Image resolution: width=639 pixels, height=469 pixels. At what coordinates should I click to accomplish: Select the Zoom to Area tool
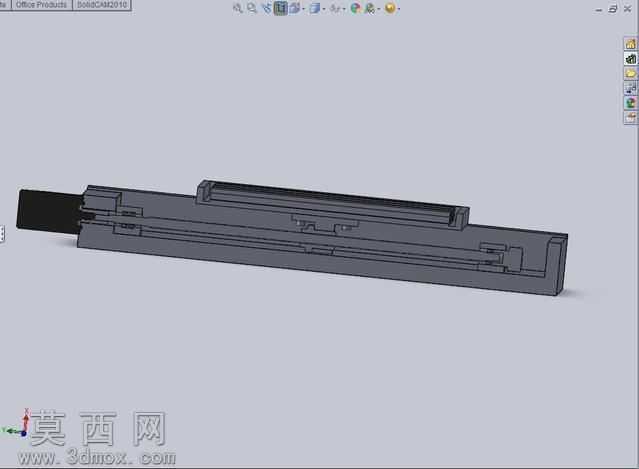[252, 8]
